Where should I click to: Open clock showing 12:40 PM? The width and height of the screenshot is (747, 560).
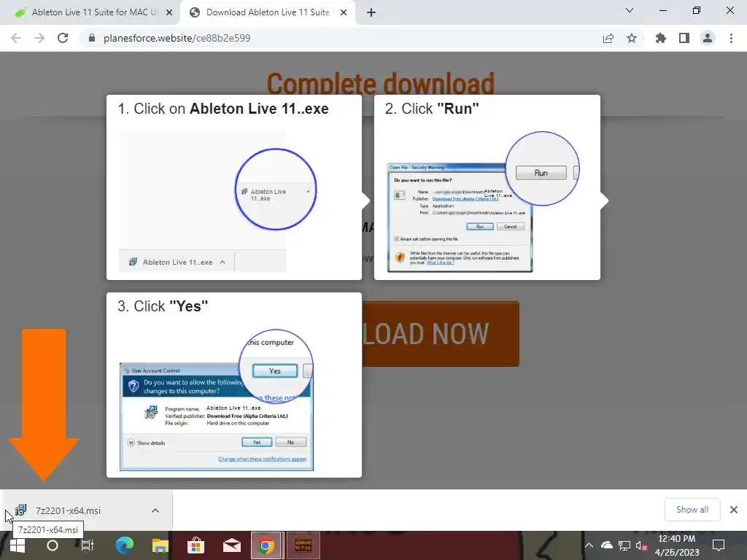tap(677, 545)
